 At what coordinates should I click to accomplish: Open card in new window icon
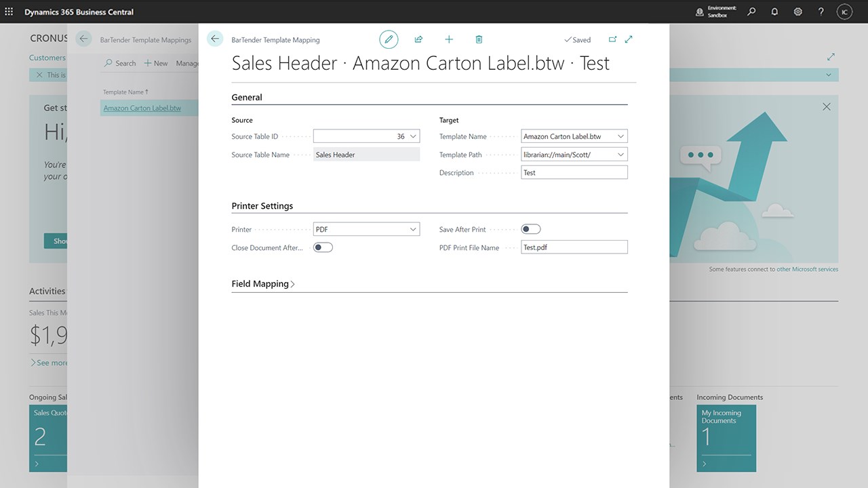point(612,39)
